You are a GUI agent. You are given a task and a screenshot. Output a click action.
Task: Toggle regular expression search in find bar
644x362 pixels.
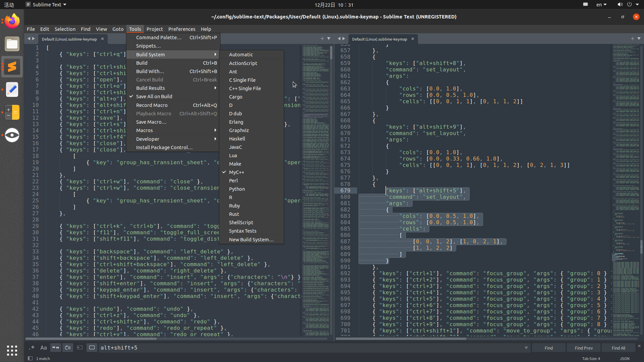tap(32, 348)
